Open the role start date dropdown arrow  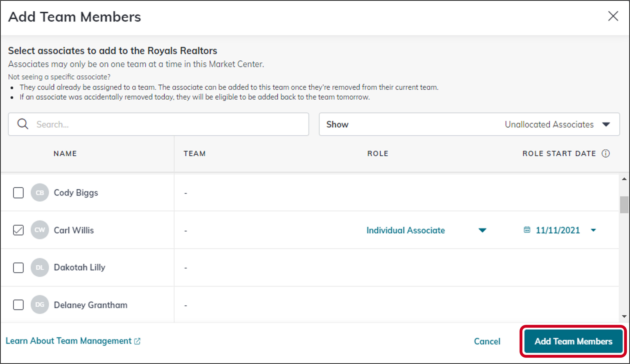click(x=594, y=230)
